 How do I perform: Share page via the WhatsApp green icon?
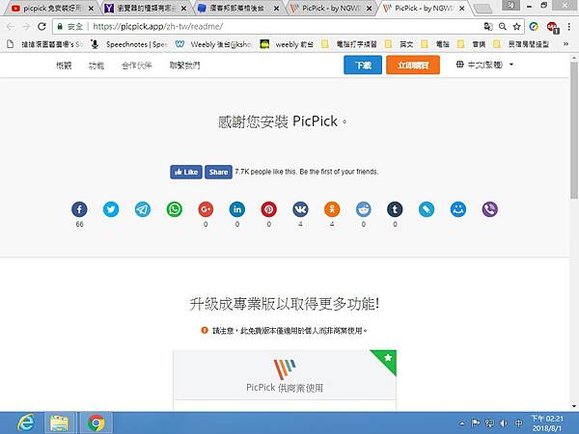(x=174, y=209)
